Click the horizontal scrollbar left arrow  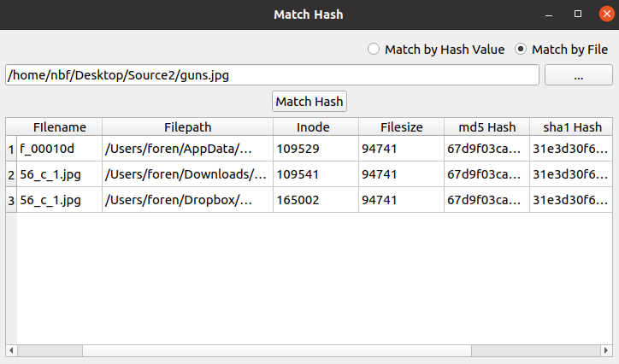[11, 350]
